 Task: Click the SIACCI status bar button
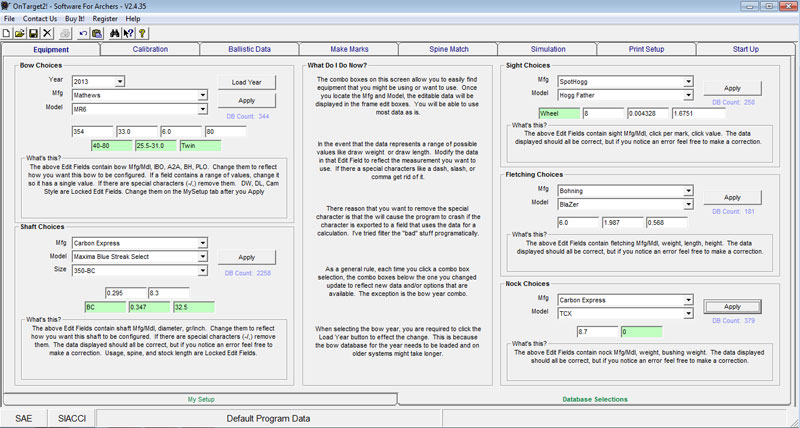click(72, 418)
